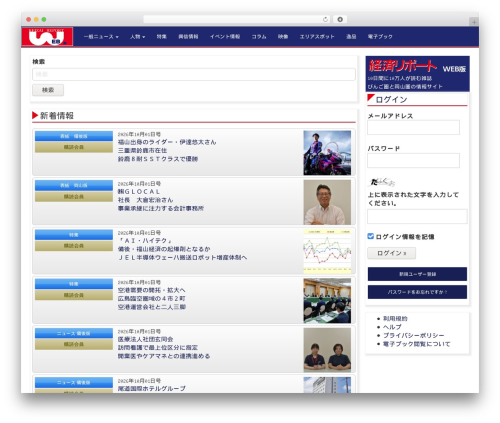
Task: Click the ログイン submit button
Action: coord(392,253)
